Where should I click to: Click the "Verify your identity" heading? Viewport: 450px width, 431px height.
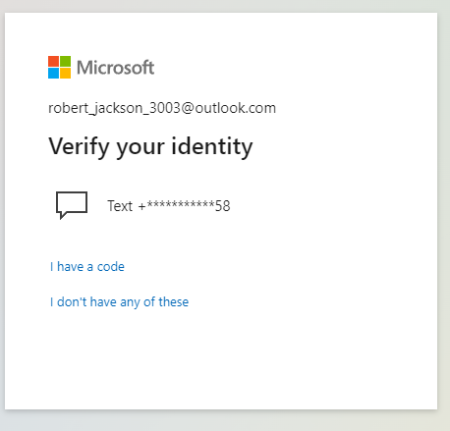pyautogui.click(x=151, y=147)
